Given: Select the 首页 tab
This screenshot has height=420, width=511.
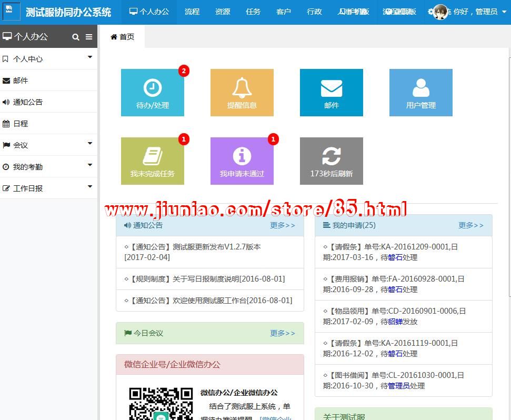Looking at the screenshot, I should pyautogui.click(x=122, y=37).
